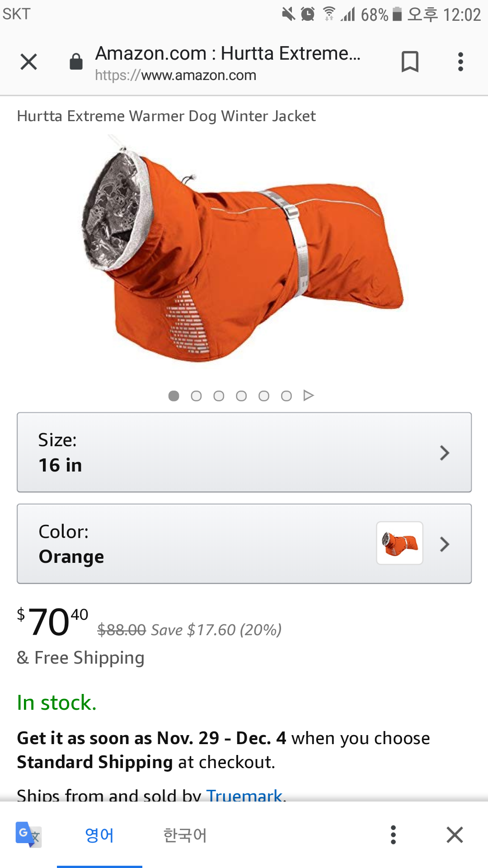Select the third image dot

tap(219, 396)
